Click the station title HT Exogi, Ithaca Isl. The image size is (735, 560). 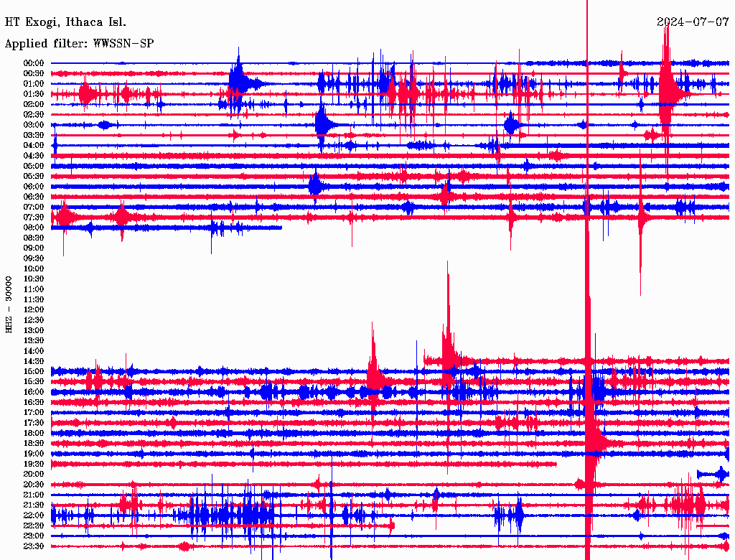(65, 22)
